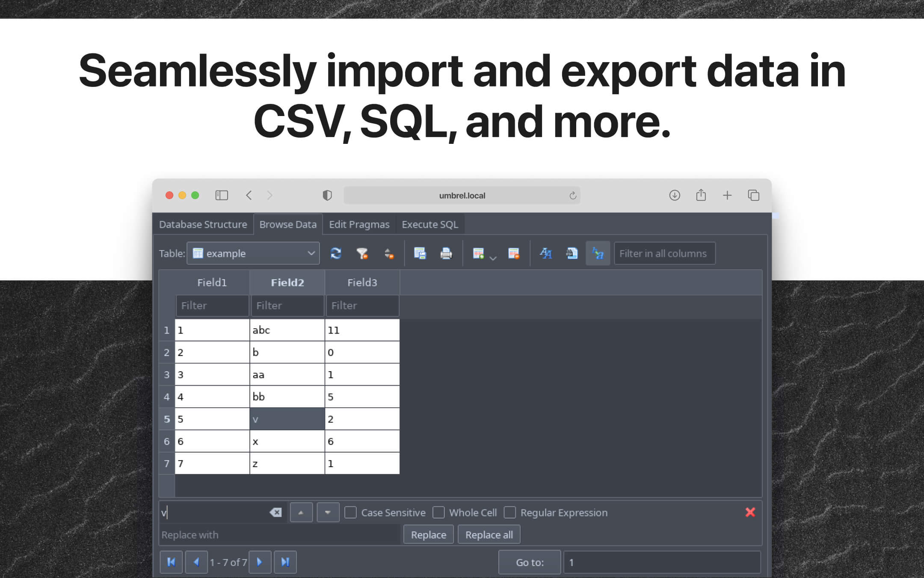Enable the Case Sensitive search option
924x578 pixels.
coord(351,512)
